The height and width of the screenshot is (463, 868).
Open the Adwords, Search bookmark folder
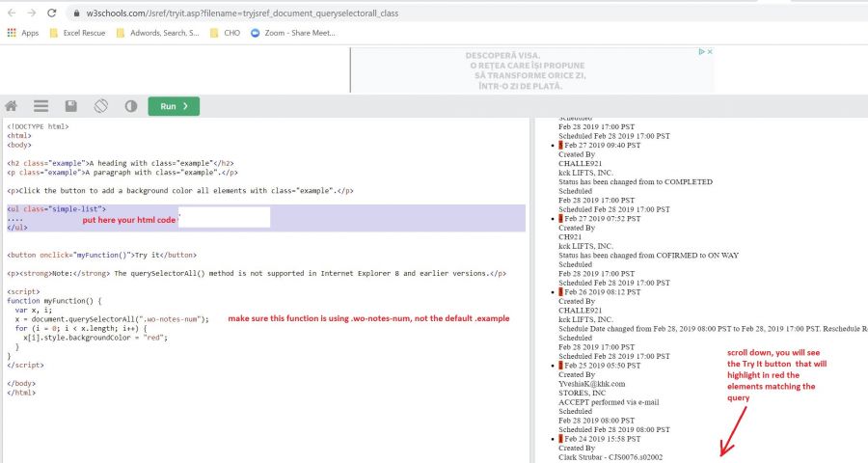pyautogui.click(x=158, y=33)
